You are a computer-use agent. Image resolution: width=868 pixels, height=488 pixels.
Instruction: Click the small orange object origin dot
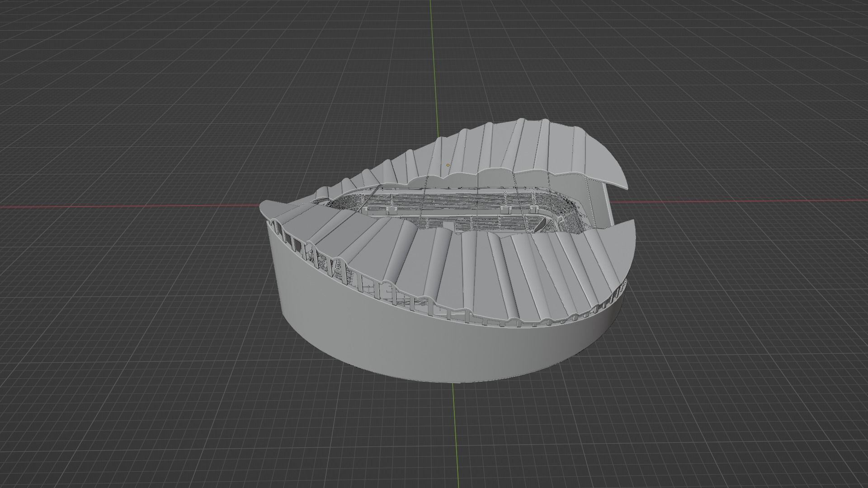(448, 165)
